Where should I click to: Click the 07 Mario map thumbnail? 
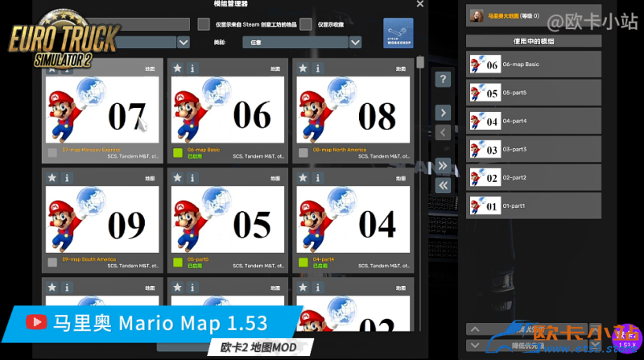[102, 110]
